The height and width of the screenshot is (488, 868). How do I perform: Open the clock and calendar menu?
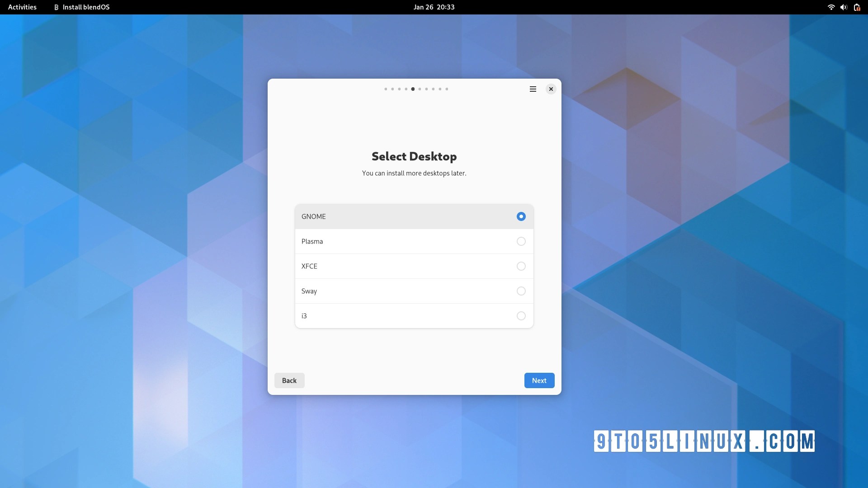[x=434, y=7]
